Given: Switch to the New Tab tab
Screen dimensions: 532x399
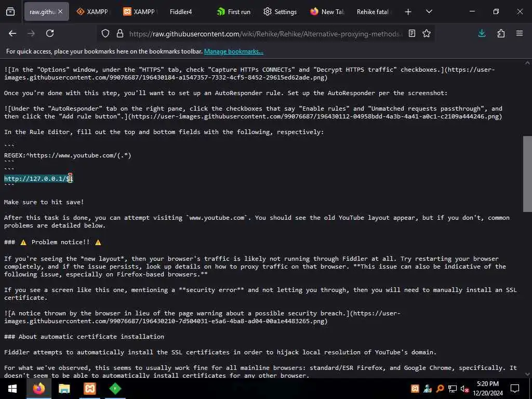Looking at the screenshot, I should point(327,12).
